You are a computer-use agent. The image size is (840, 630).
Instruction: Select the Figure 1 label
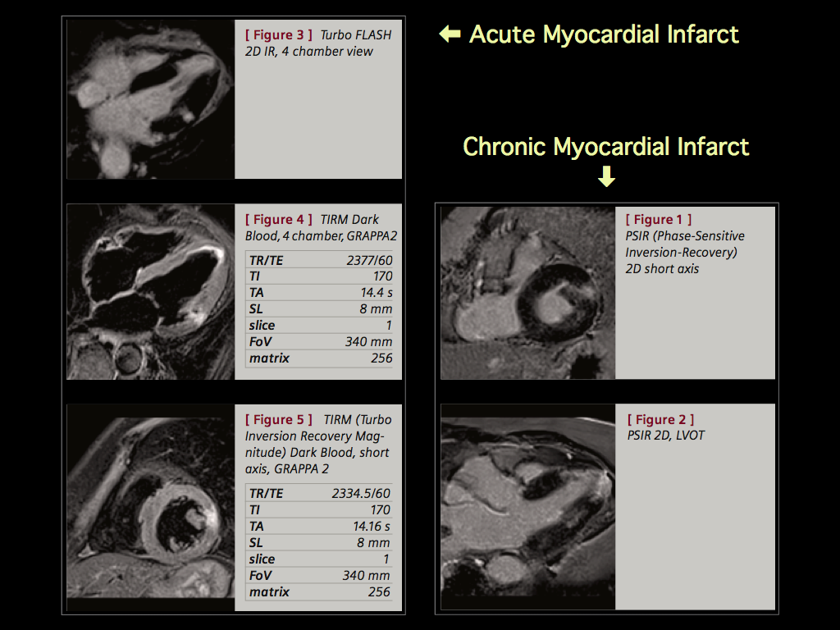(657, 219)
